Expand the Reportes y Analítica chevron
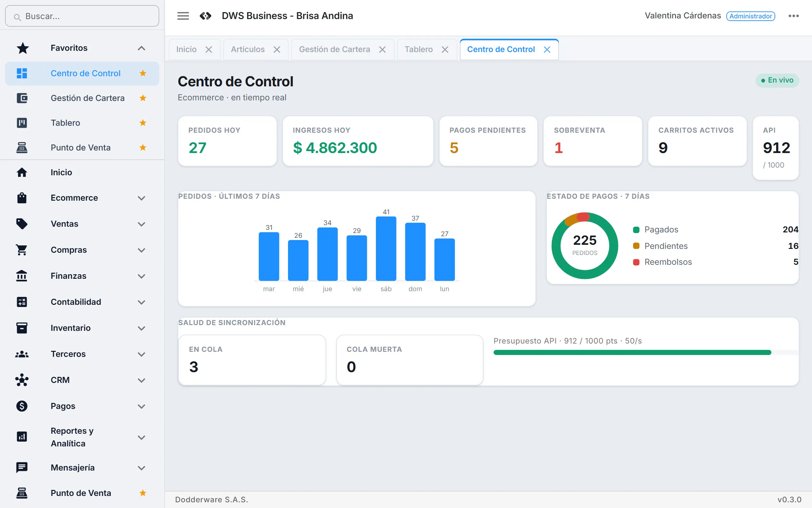The height and width of the screenshot is (508, 812). click(141, 438)
